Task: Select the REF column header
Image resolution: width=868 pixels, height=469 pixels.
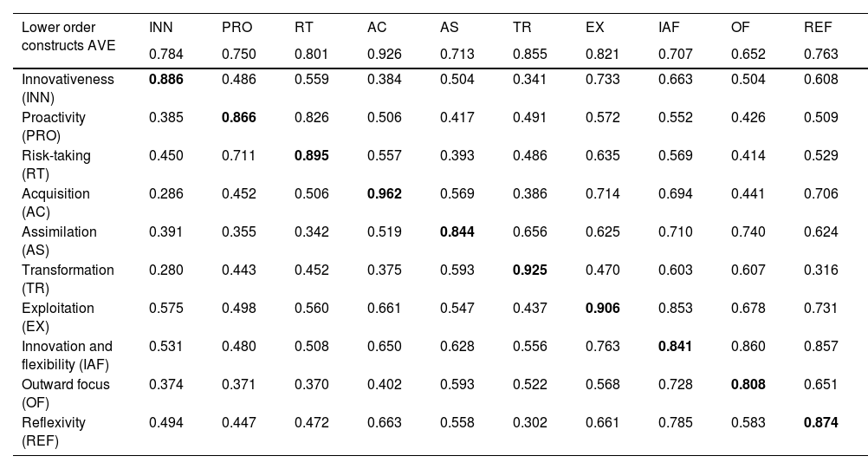Action: coord(818,27)
